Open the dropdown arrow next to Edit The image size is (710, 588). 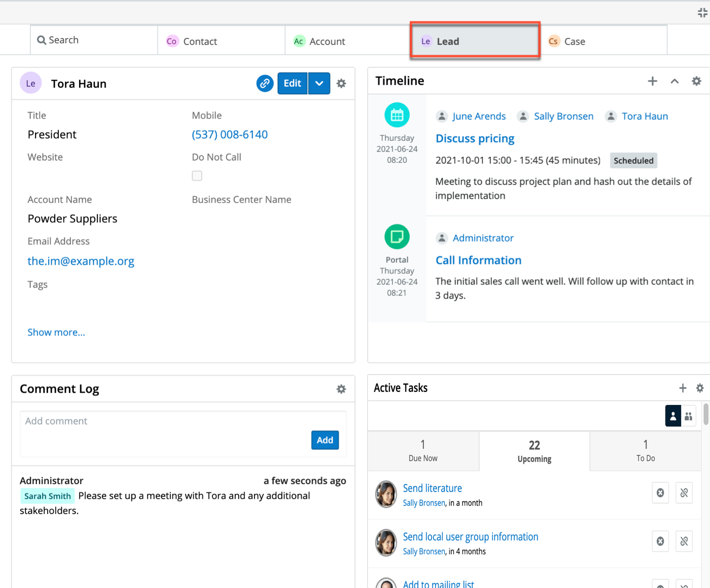pyautogui.click(x=319, y=84)
